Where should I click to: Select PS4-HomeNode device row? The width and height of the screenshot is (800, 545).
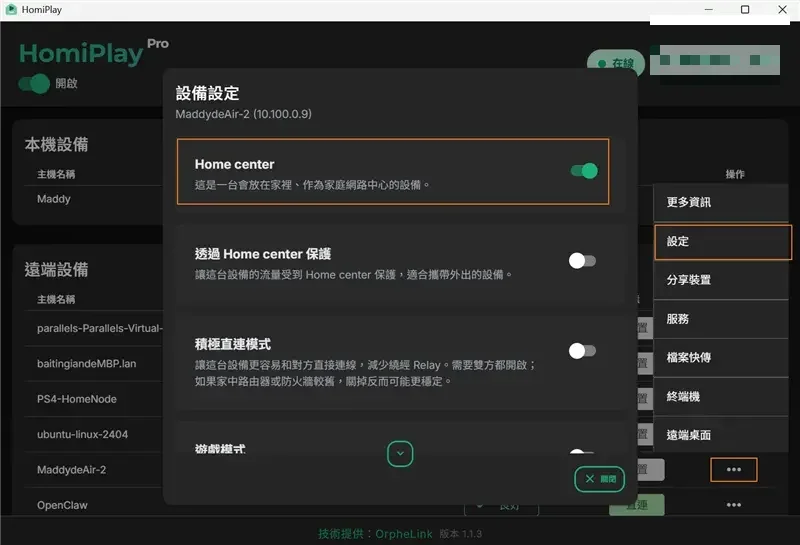77,399
